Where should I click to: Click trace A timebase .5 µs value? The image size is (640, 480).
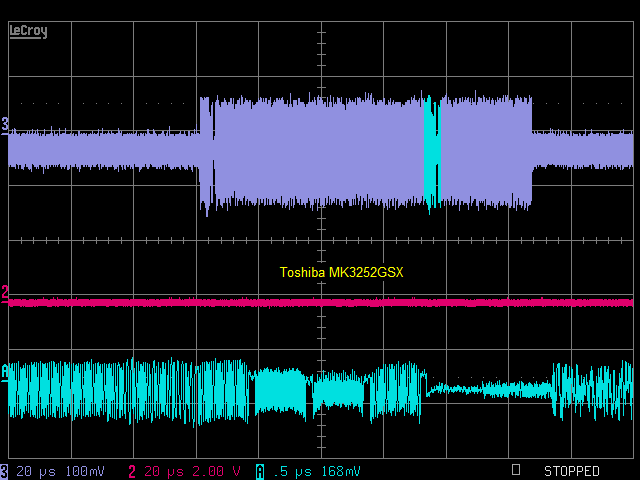click(292, 471)
